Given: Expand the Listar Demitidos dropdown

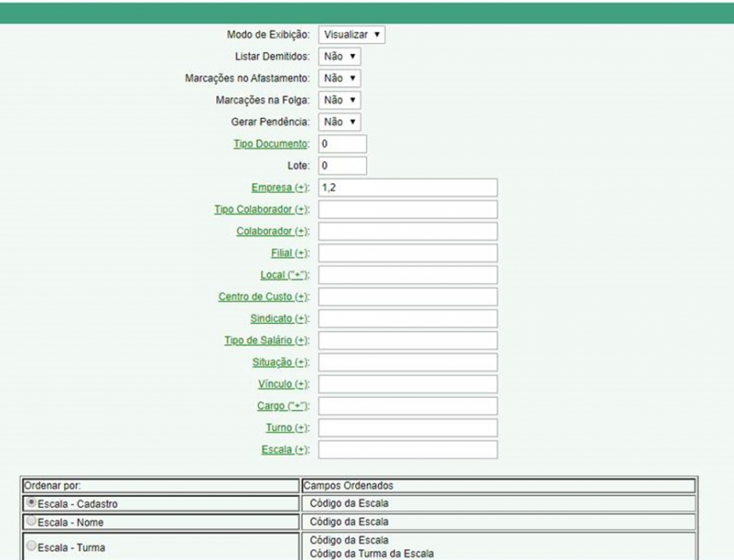Looking at the screenshot, I should 340,57.
